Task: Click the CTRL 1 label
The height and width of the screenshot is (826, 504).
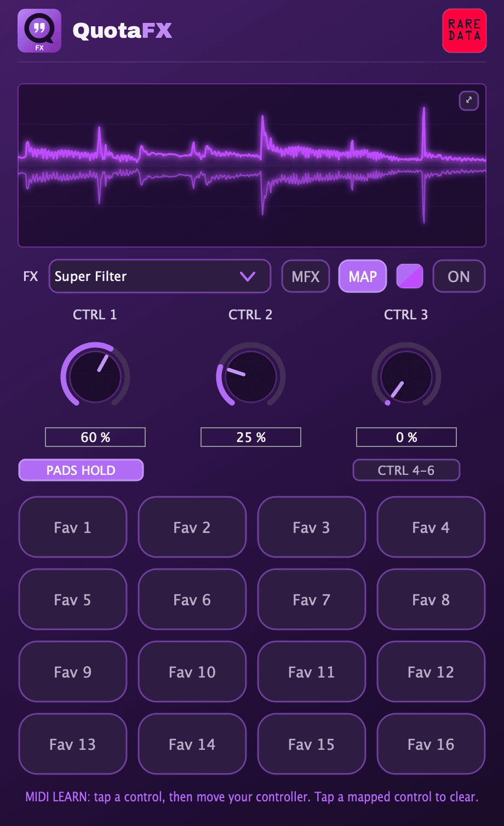Action: pos(95,314)
